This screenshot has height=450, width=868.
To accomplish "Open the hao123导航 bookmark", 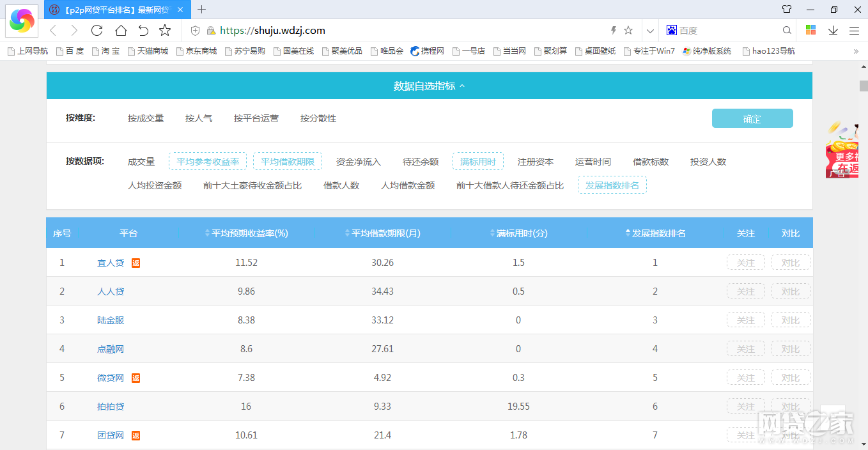I will (769, 51).
